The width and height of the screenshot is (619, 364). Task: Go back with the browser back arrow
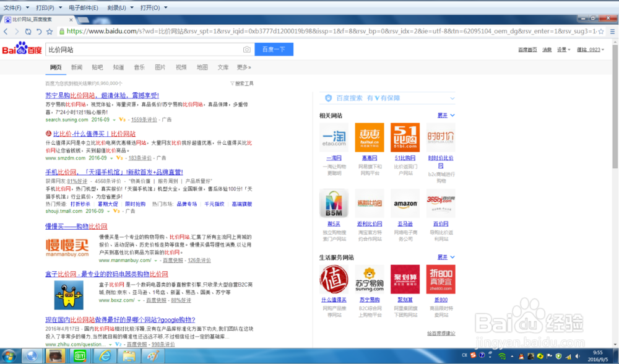click(x=6, y=31)
